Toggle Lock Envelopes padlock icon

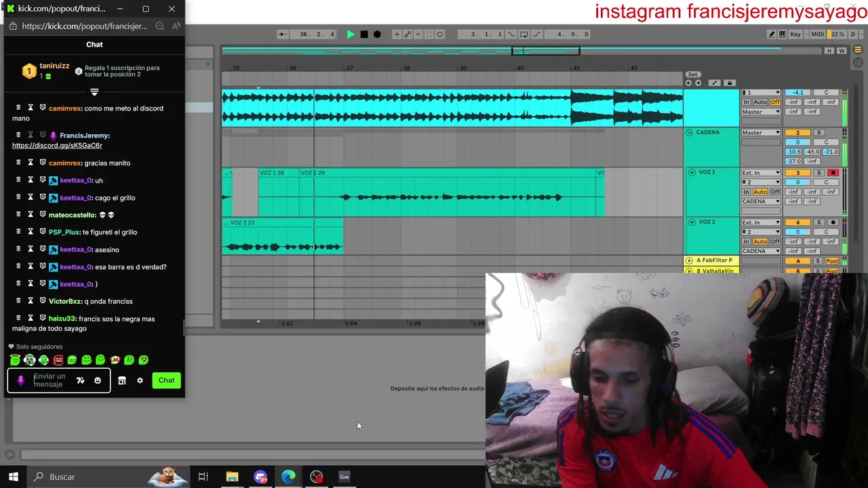click(x=730, y=83)
